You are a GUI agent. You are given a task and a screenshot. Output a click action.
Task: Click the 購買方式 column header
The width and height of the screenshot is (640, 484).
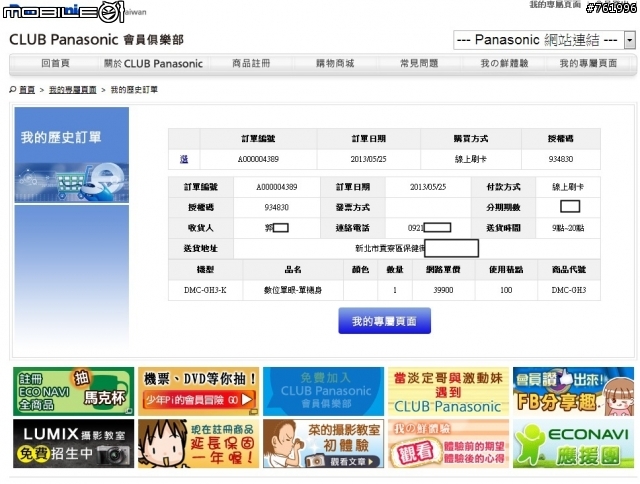(471, 139)
